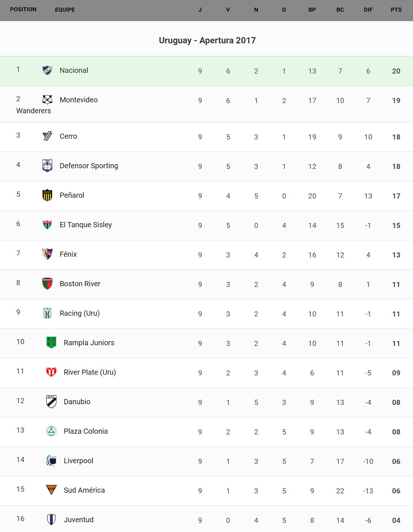Image resolution: width=413 pixels, height=532 pixels.
Task: Open the Rampla Juniors team link
Action: tap(89, 343)
